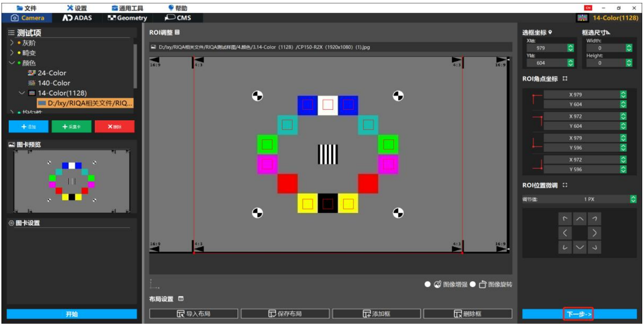Adjust the X轴 coordinate spinner arrows
This screenshot has height=324, width=644.
[x=570, y=48]
